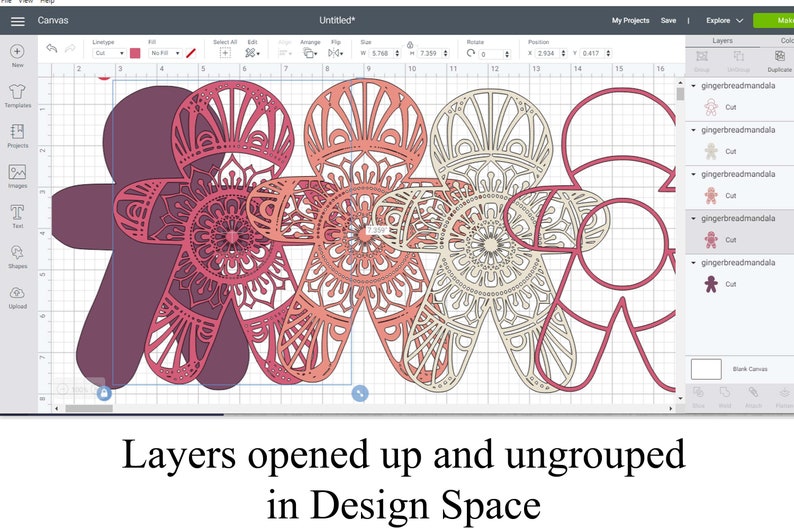
Task: Click the Attach tool
Action: click(x=753, y=397)
